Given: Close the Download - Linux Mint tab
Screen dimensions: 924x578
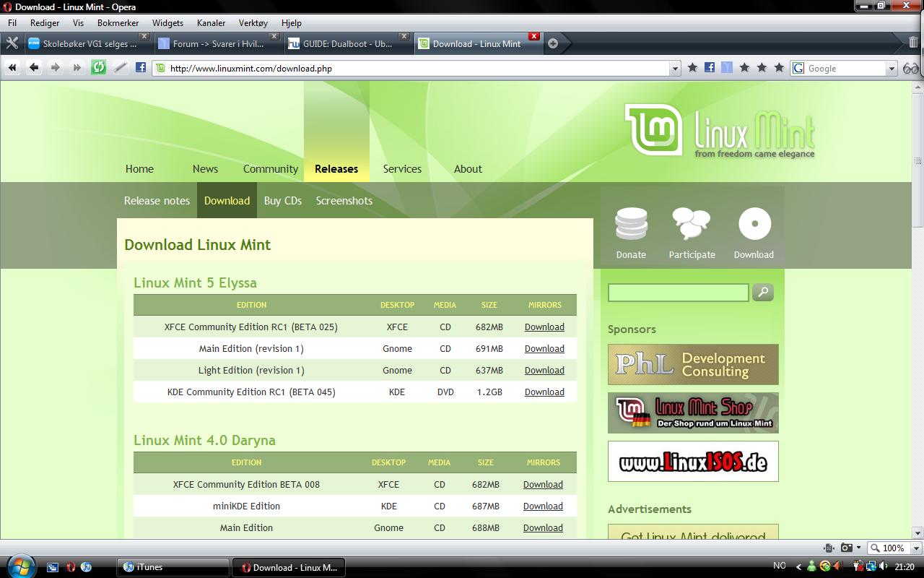Looking at the screenshot, I should (533, 36).
